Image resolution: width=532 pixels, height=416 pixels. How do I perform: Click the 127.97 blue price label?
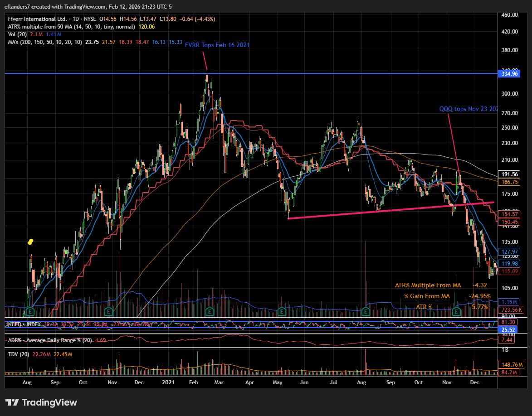508,252
